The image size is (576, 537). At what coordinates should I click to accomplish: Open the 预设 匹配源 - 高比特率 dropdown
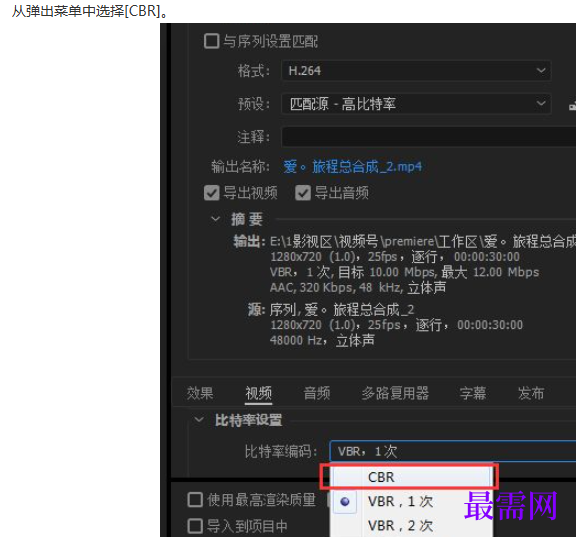coord(416,104)
